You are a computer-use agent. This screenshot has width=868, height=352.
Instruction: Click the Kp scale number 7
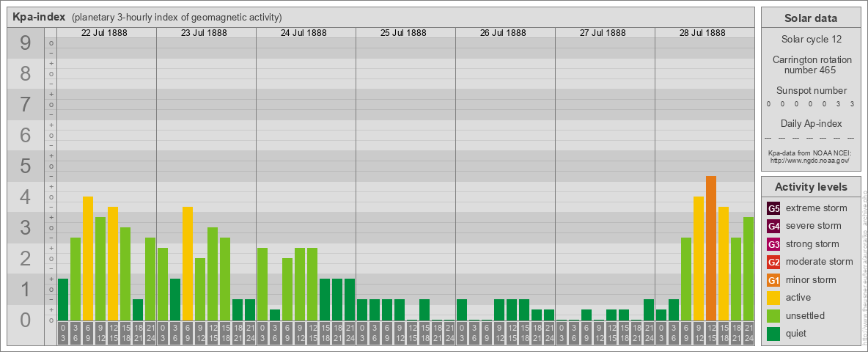point(25,105)
